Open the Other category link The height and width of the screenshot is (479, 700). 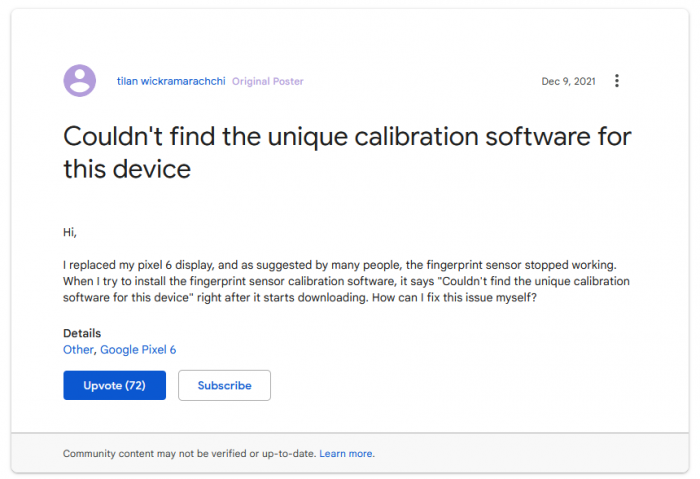click(x=78, y=350)
